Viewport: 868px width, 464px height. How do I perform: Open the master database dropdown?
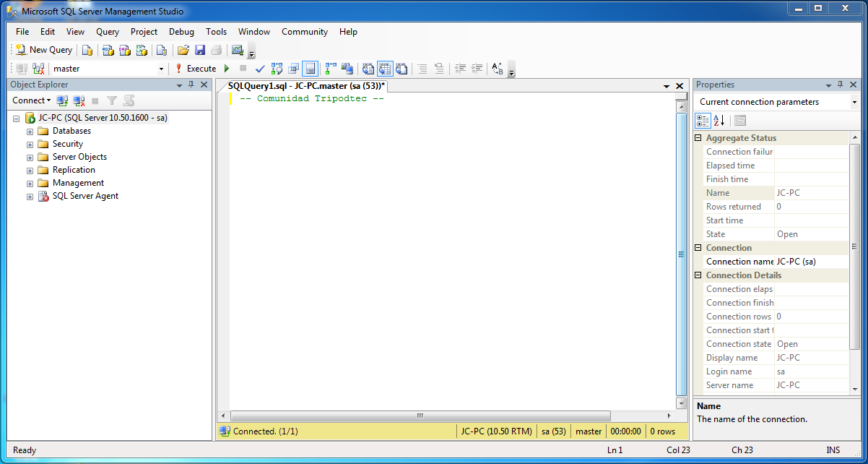(x=161, y=69)
